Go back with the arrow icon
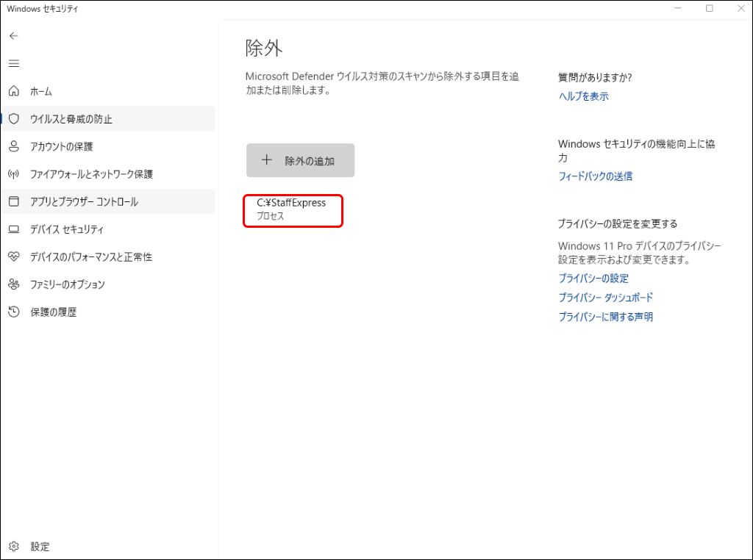Image resolution: width=753 pixels, height=560 pixels. (13, 36)
